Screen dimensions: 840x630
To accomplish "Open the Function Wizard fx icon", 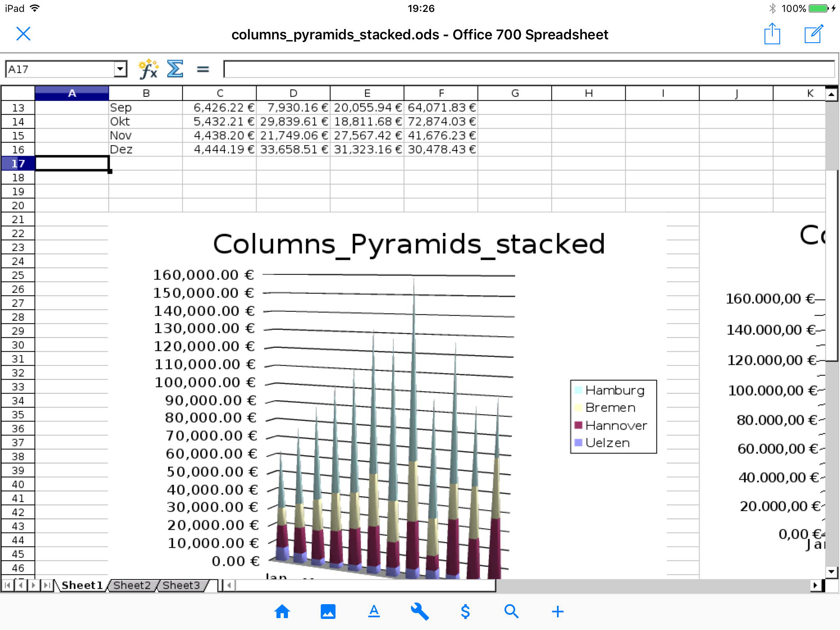I will pyautogui.click(x=148, y=69).
